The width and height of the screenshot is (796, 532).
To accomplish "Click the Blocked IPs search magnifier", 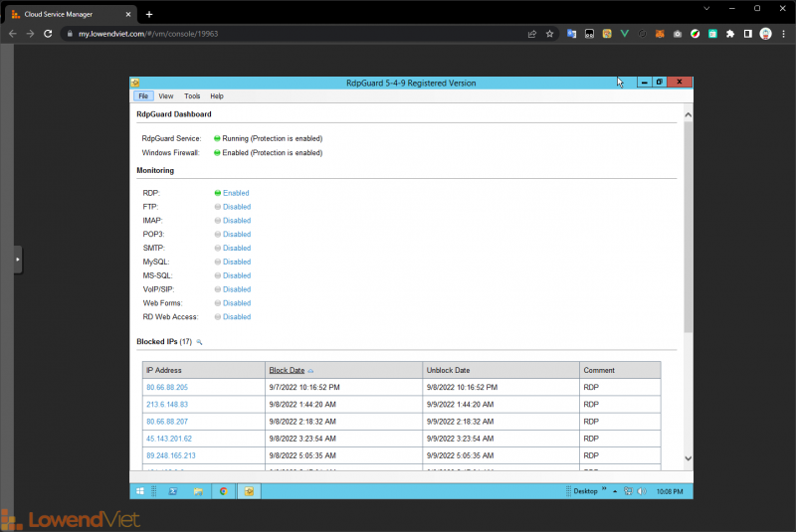I will click(x=200, y=342).
